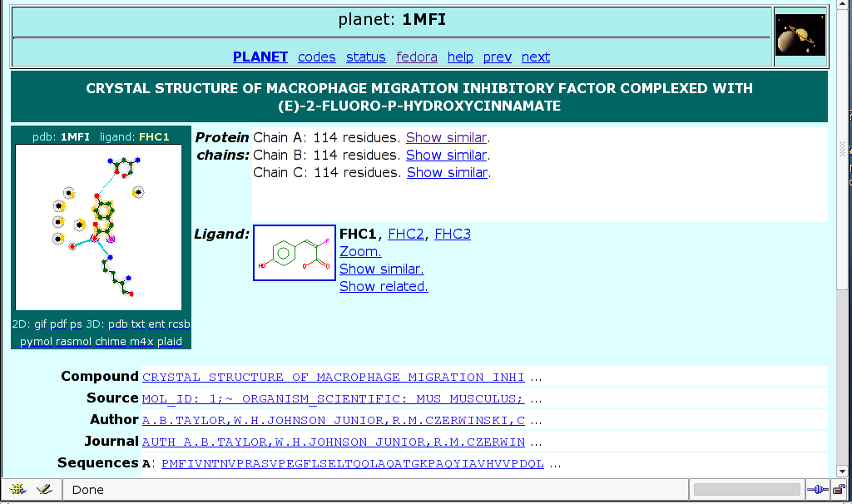Open the rcsb 3D link

[179, 324]
